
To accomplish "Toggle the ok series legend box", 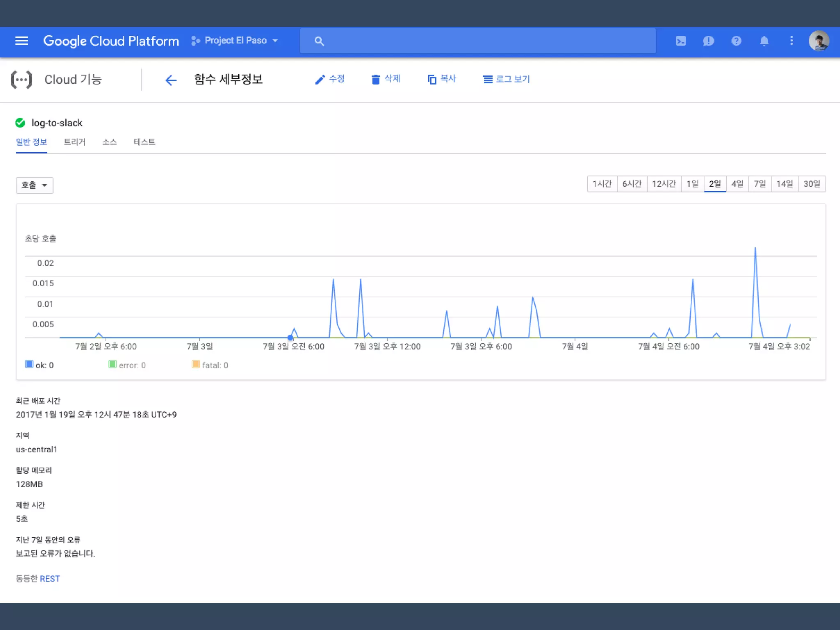I will 29,364.
